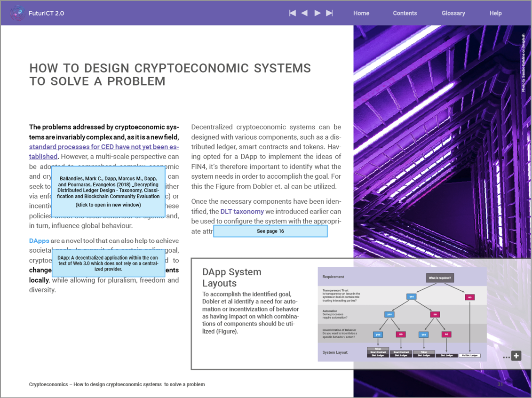
Task: Click the DApp definition tooltip box
Action: coord(108,263)
